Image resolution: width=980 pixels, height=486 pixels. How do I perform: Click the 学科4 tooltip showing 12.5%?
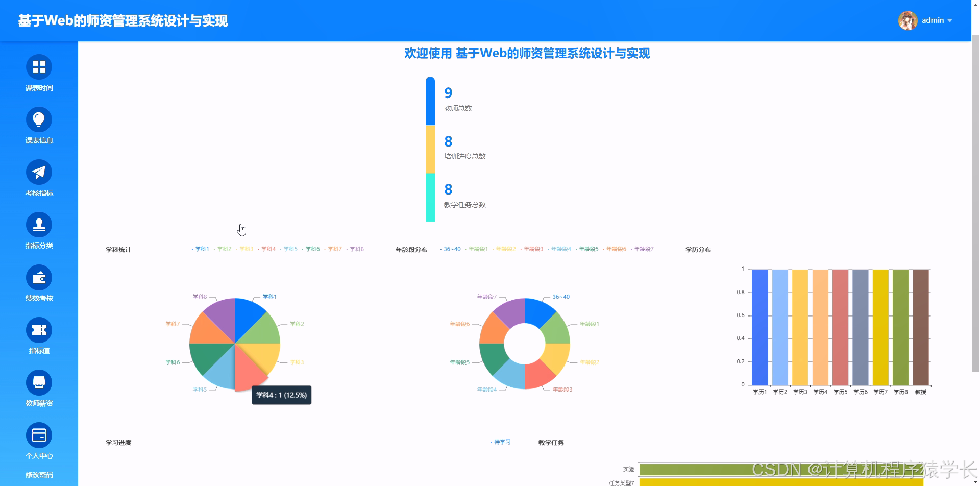[281, 395]
